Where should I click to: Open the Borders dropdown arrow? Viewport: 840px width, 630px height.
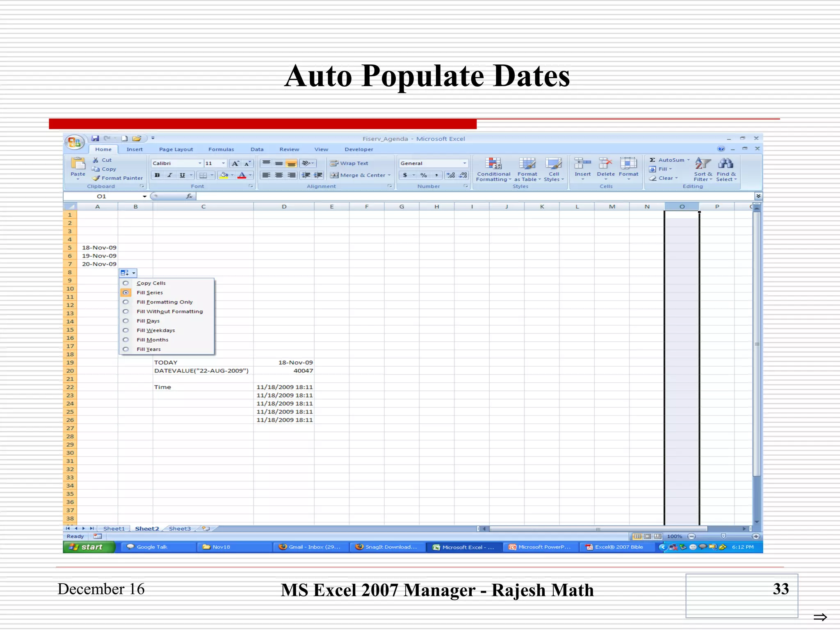pos(212,175)
